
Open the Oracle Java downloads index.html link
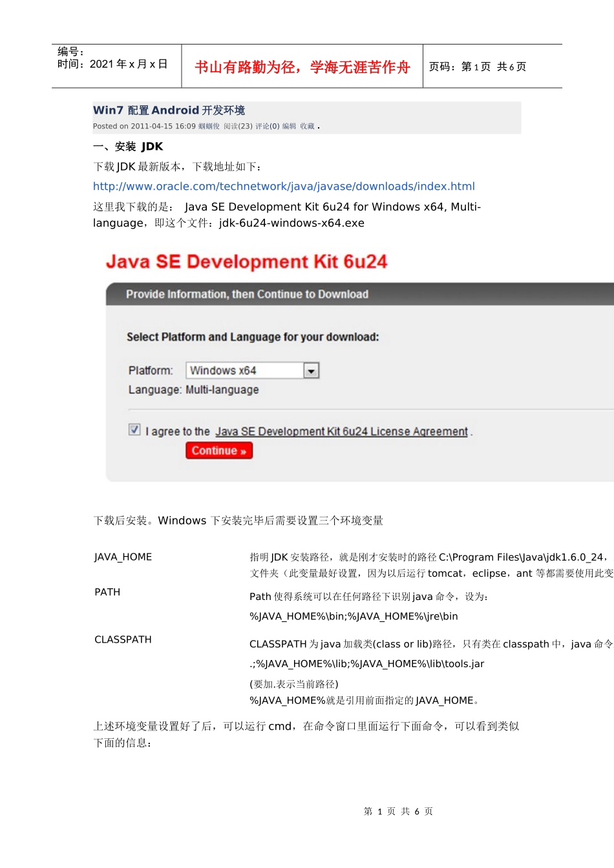pos(284,187)
